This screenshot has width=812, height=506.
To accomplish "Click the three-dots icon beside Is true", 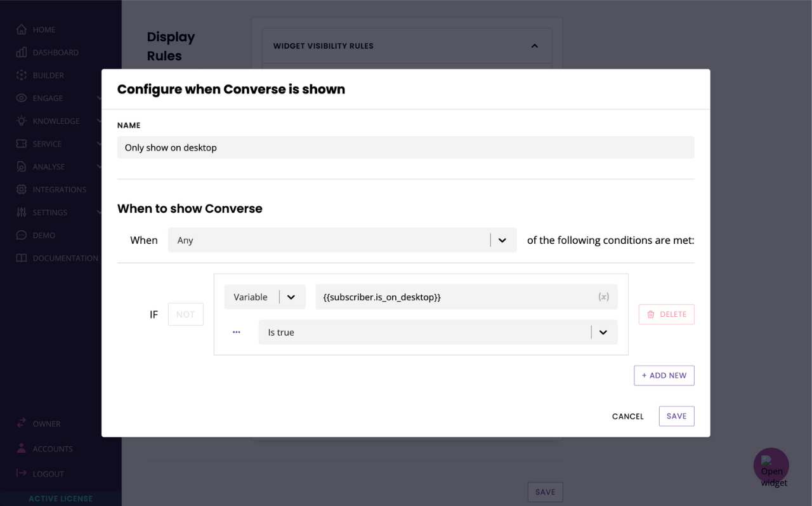I will point(237,332).
